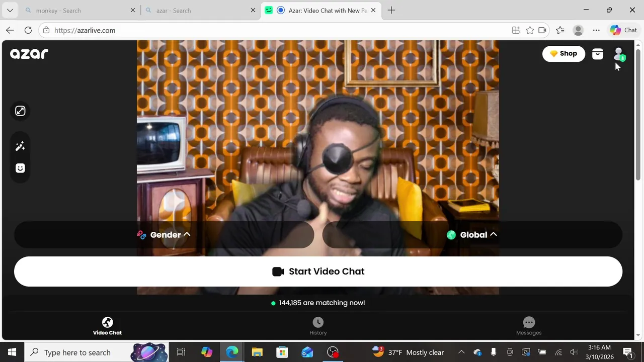The width and height of the screenshot is (644, 362).
Task: Open Edge Settings and more menu
Action: click(596, 30)
